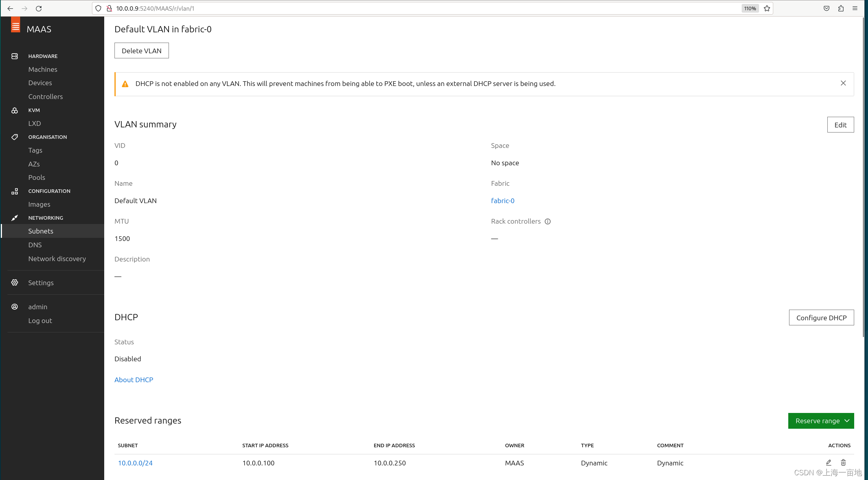
Task: Open the About DHCP link
Action: (x=134, y=380)
